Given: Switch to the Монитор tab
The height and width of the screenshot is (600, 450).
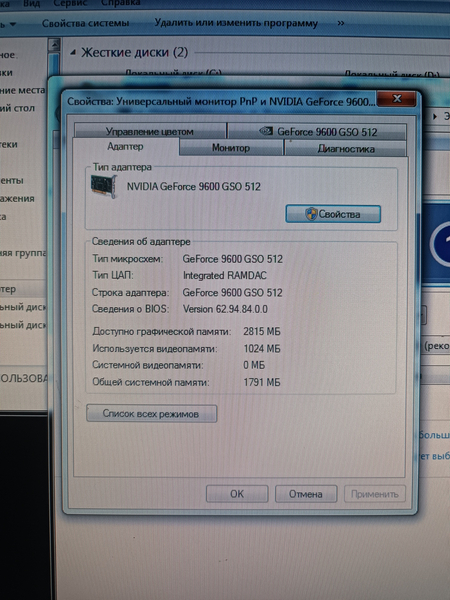Looking at the screenshot, I should pos(231,148).
